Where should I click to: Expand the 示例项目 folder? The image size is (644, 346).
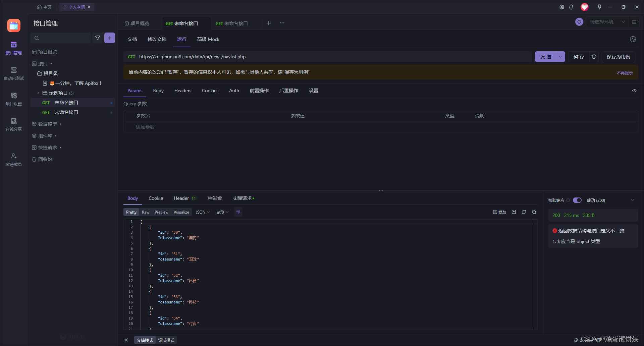point(38,93)
